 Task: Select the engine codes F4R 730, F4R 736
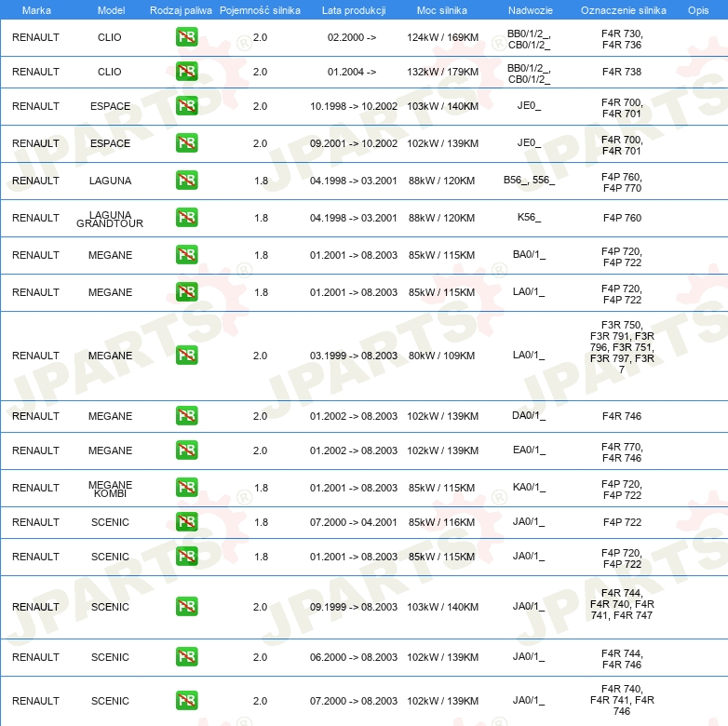(622, 39)
